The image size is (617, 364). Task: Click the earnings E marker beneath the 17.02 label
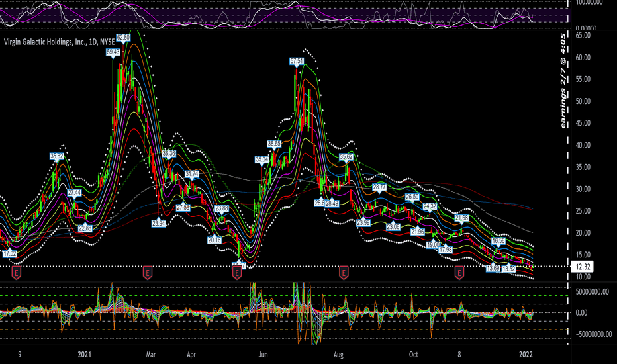(16, 272)
